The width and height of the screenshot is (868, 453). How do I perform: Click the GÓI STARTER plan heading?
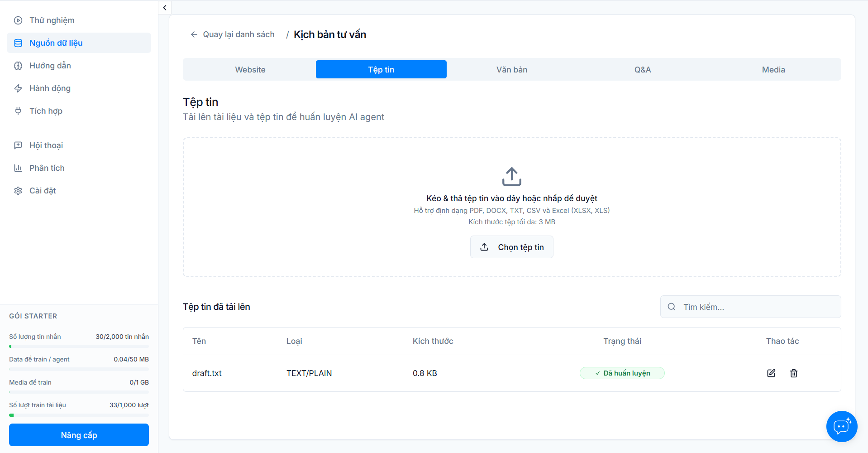click(33, 316)
